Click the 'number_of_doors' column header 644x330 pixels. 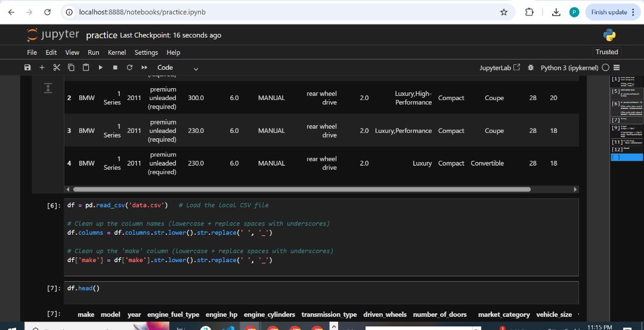coord(440,315)
